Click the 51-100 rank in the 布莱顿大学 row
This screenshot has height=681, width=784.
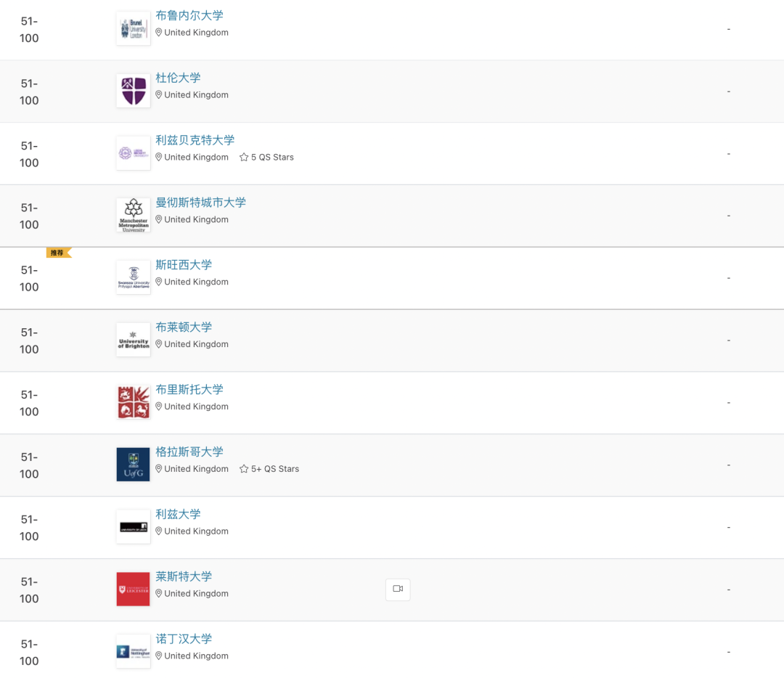tap(29, 341)
